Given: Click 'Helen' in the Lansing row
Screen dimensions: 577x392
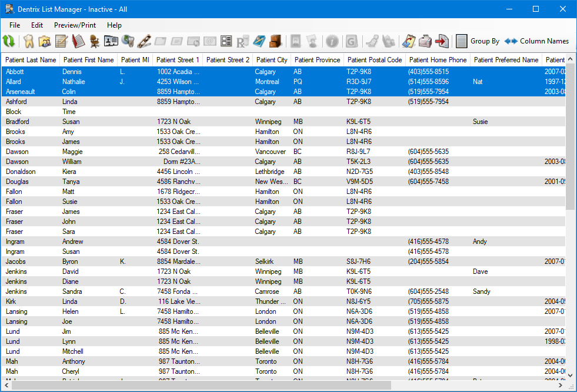Looking at the screenshot, I should coord(70,311).
